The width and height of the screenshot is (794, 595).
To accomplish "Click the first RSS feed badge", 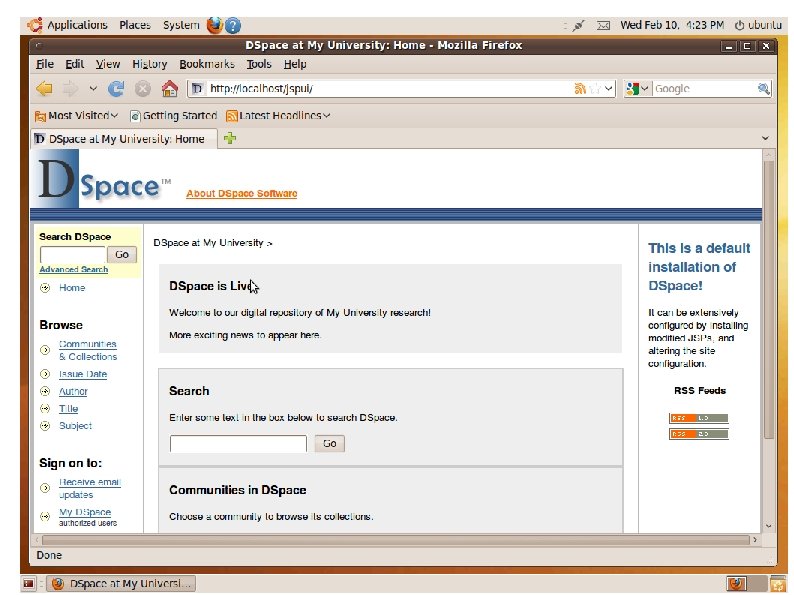I will (698, 418).
